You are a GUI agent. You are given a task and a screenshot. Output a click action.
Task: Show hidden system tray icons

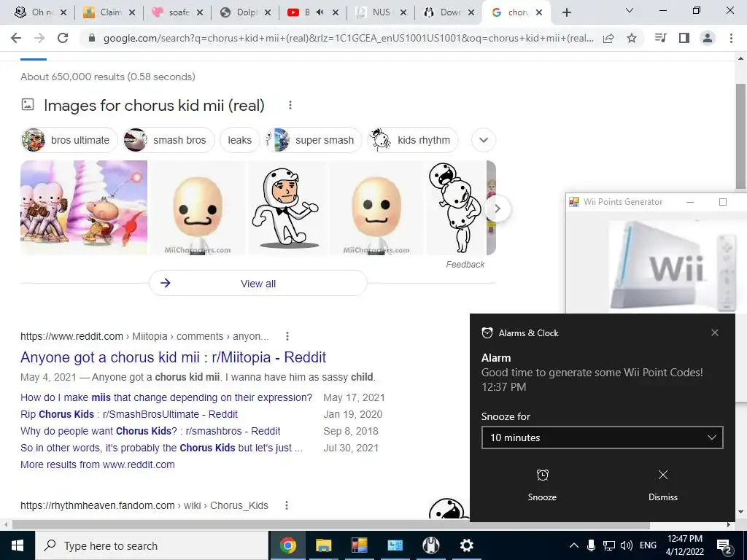(574, 545)
